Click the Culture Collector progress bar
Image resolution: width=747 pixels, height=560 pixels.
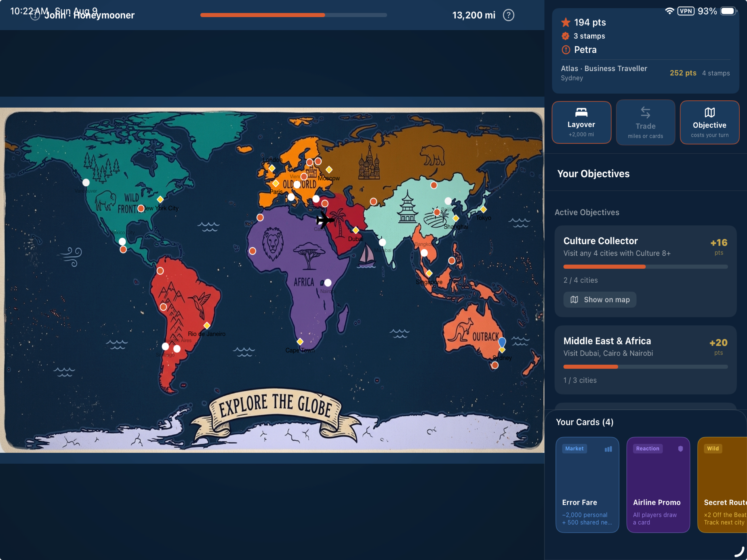point(645,267)
